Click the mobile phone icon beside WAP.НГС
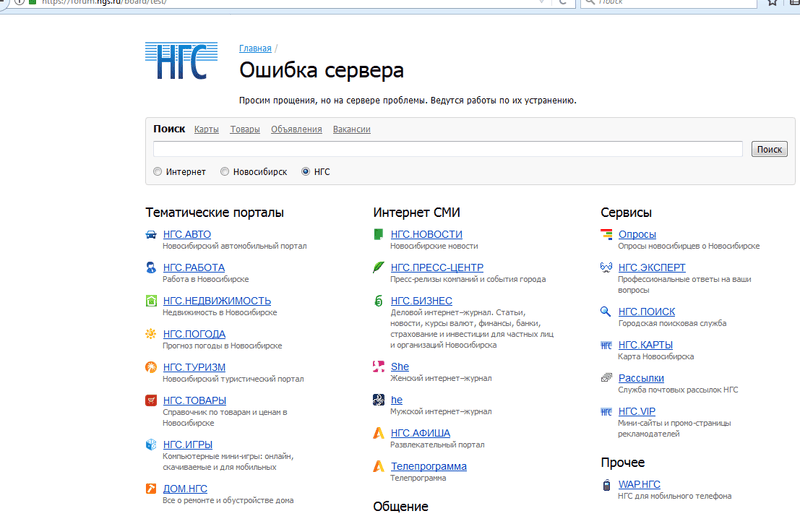The width and height of the screenshot is (800, 514). (x=606, y=484)
